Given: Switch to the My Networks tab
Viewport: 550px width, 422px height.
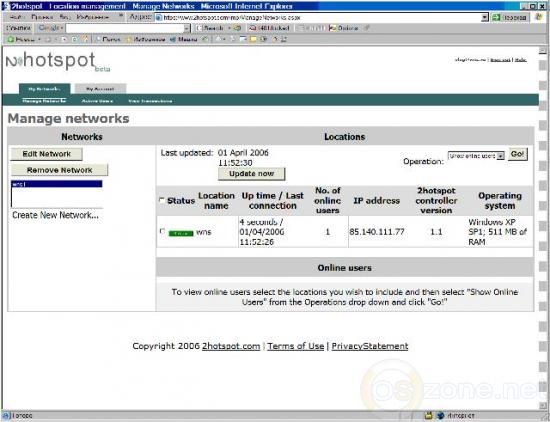Looking at the screenshot, I should pyautogui.click(x=45, y=89).
